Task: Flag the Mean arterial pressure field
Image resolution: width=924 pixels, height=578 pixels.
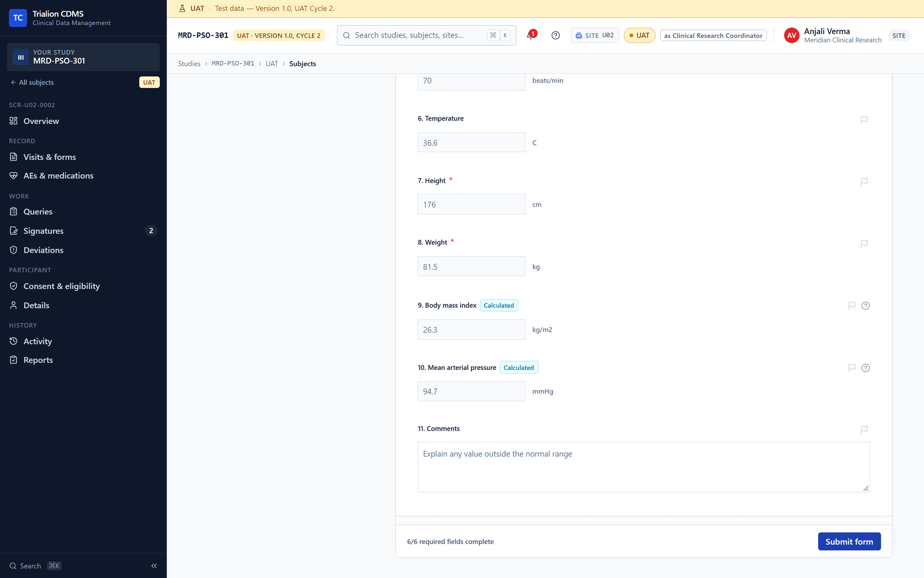Action: coord(852,368)
